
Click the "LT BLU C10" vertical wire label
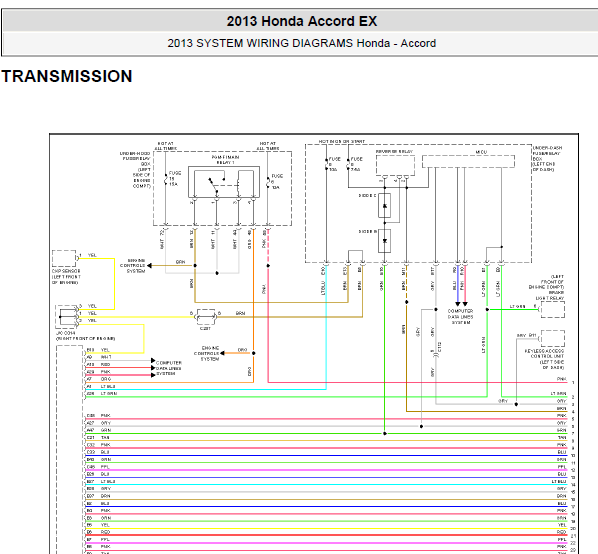pos(323,281)
